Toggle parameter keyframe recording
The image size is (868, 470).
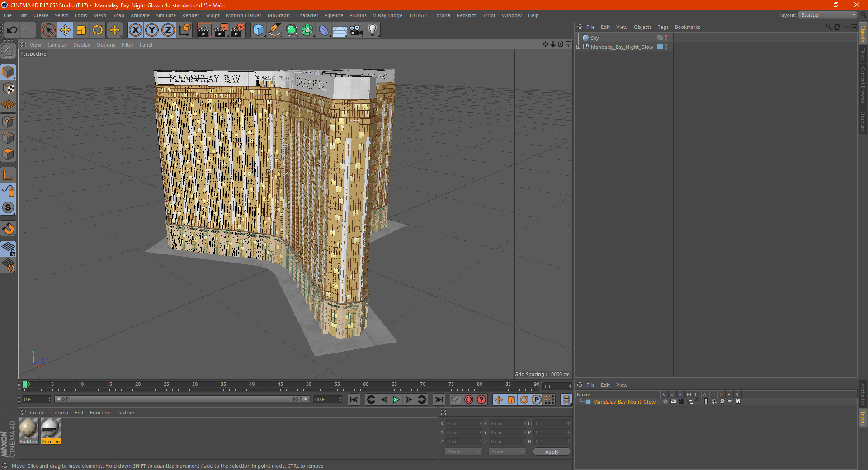(537, 399)
